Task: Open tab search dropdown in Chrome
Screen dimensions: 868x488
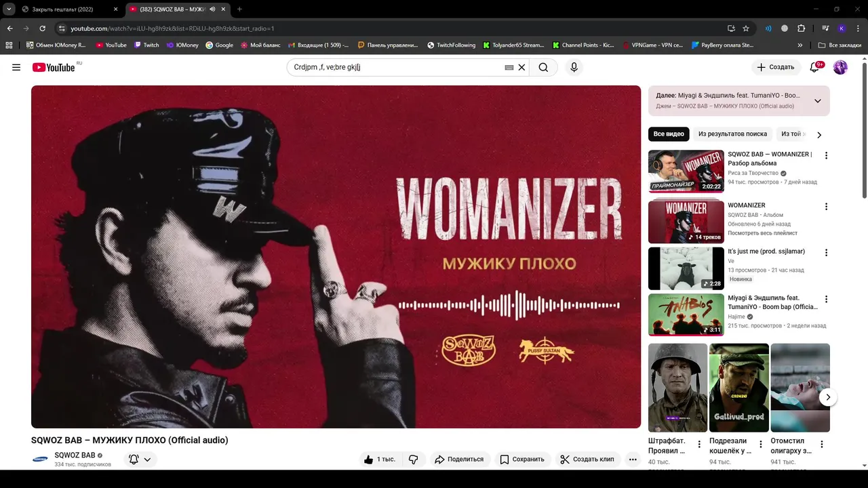Action: click(9, 9)
